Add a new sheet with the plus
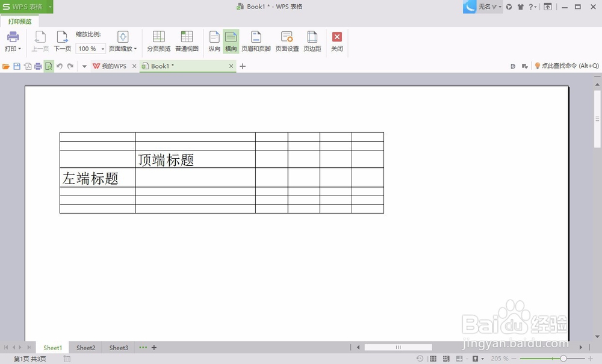 154,348
